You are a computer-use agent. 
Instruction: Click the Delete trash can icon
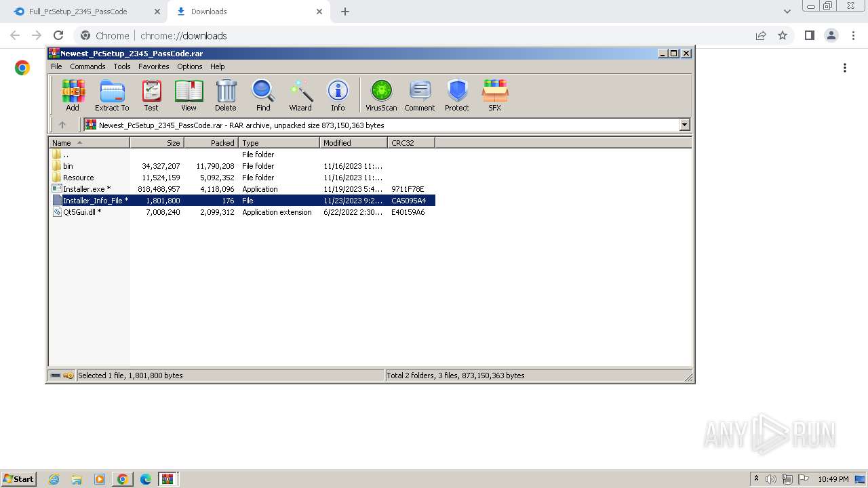(226, 95)
